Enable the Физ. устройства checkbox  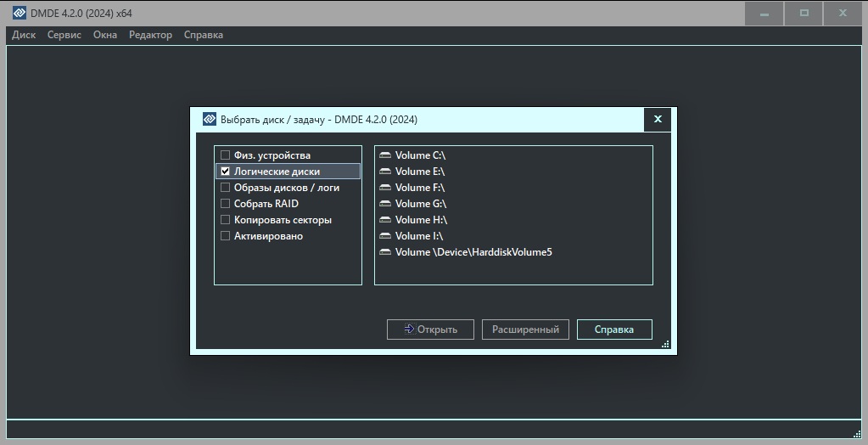point(226,155)
